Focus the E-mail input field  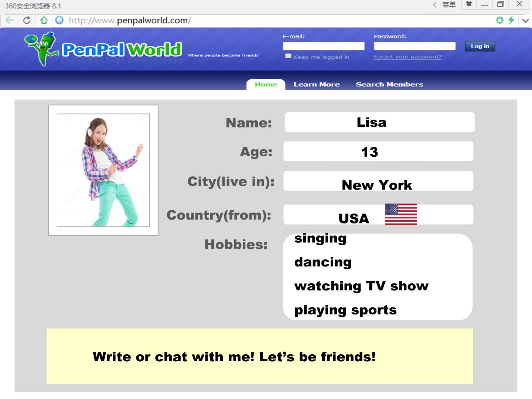click(324, 46)
